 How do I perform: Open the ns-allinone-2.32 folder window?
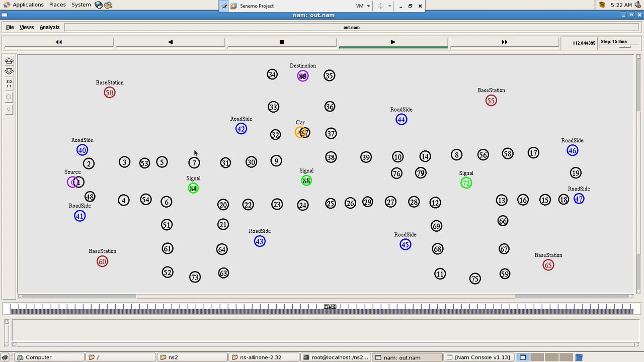point(264,357)
